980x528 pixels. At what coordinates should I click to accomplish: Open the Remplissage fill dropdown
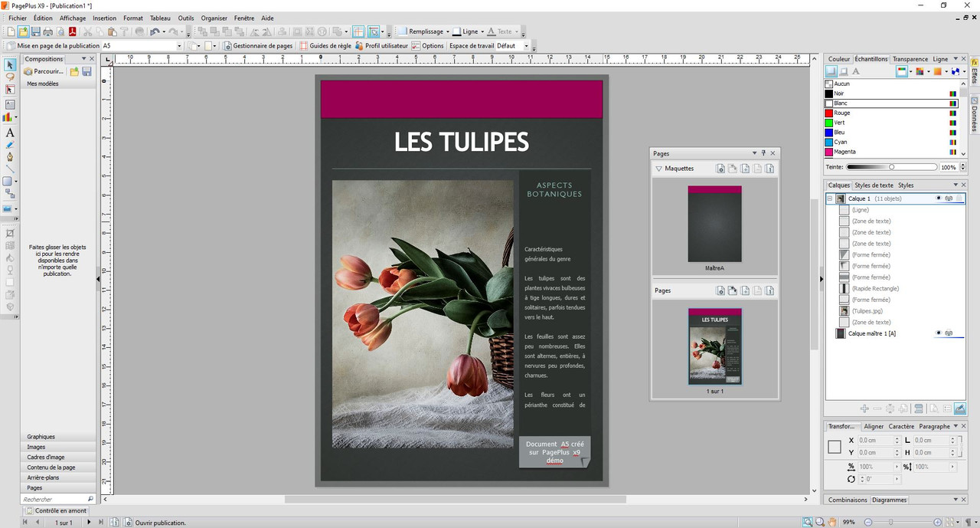(448, 31)
